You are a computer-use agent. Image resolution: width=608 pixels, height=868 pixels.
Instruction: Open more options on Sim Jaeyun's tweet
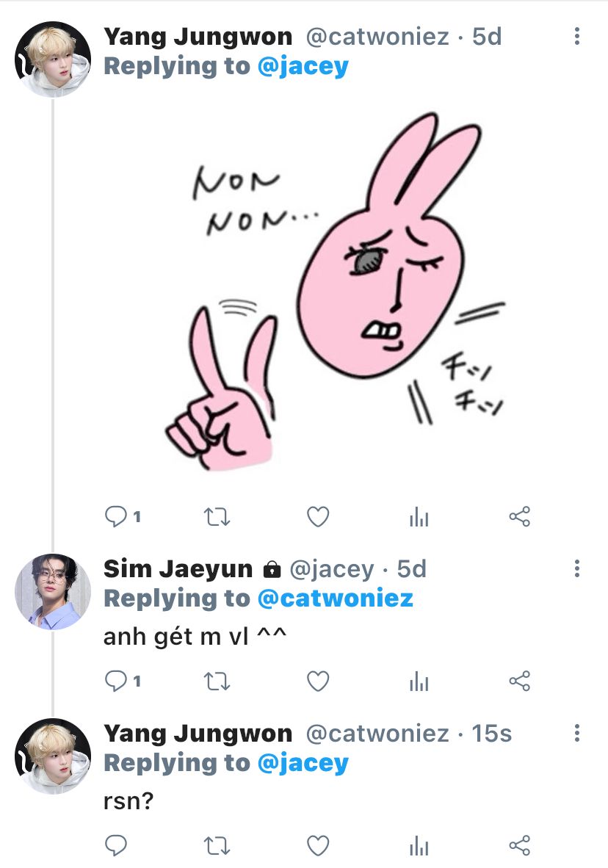[x=577, y=568]
